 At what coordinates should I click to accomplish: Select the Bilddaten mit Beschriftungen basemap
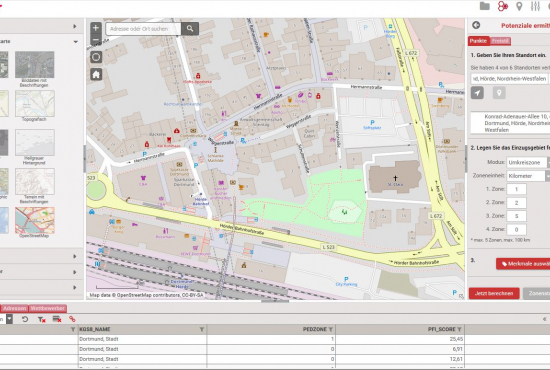[x=34, y=65]
